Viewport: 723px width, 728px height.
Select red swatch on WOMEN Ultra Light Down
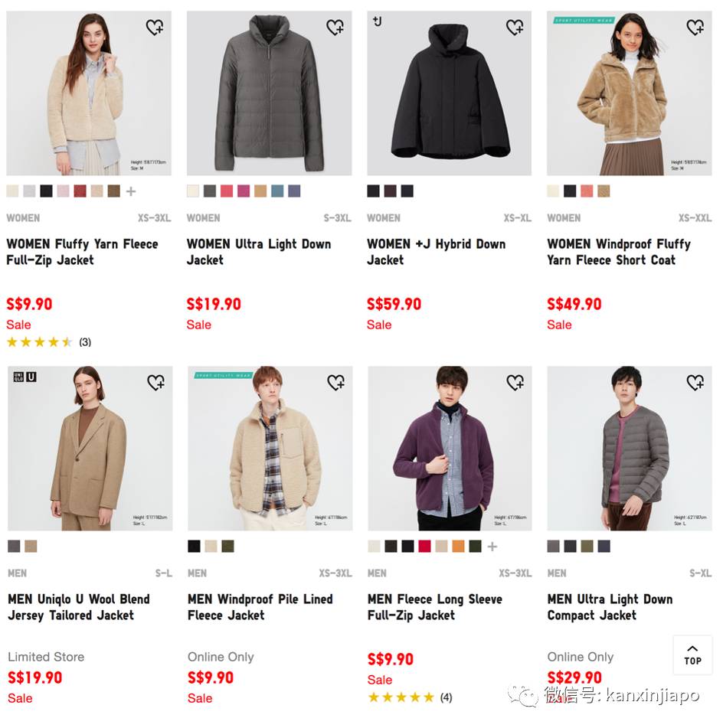click(x=227, y=191)
